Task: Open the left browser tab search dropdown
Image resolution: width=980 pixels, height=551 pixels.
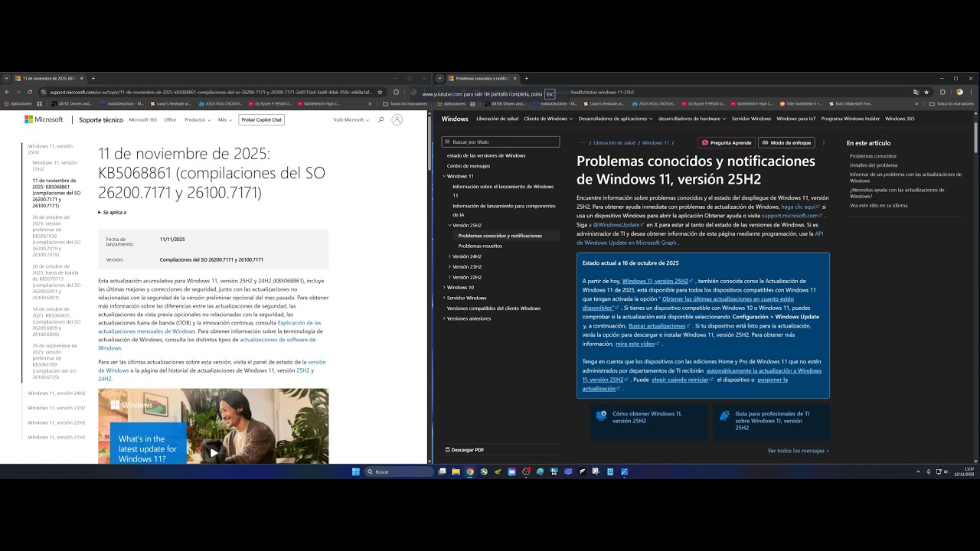Action: tap(7, 78)
